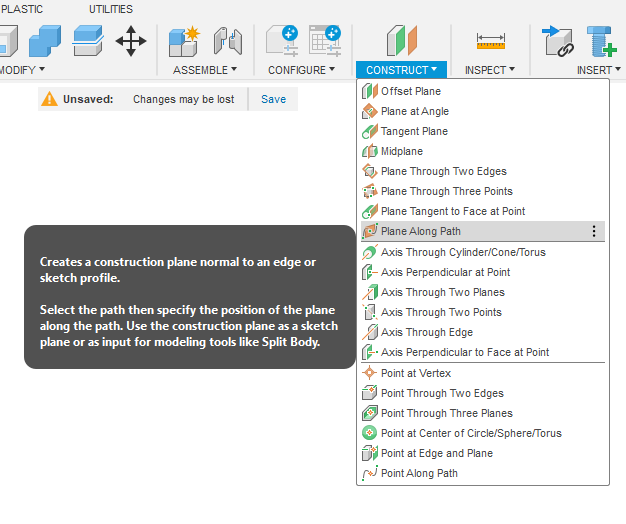Open the INSPECT dropdown menu
Screen dimensions: 626x524
point(490,70)
